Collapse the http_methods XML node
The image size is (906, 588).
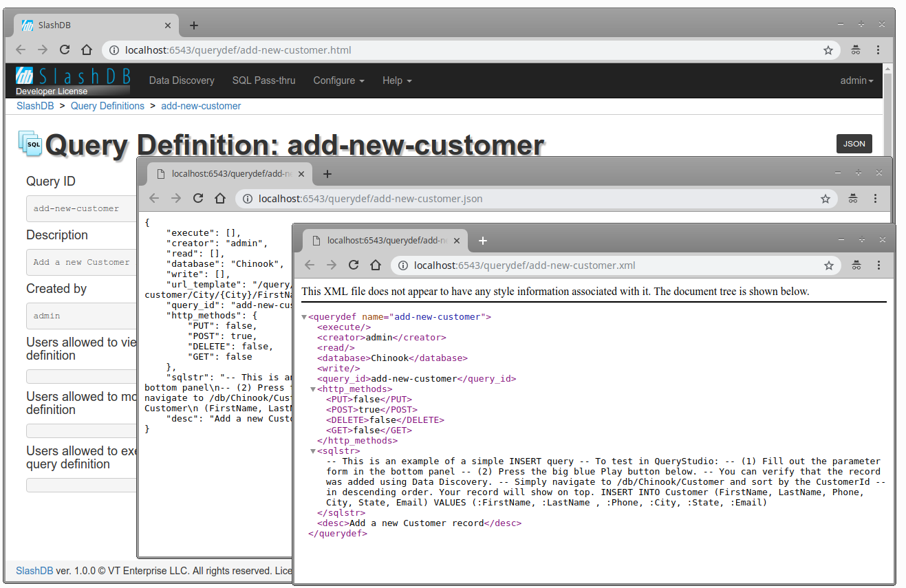pos(313,390)
